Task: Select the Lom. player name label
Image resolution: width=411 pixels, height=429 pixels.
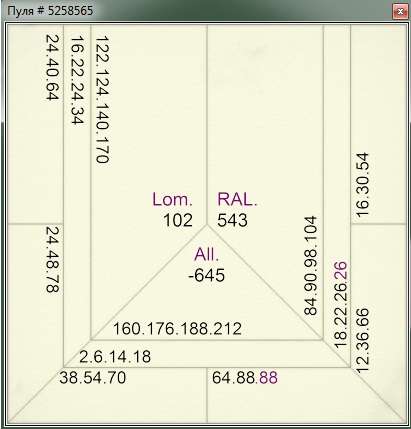Action: [172, 199]
